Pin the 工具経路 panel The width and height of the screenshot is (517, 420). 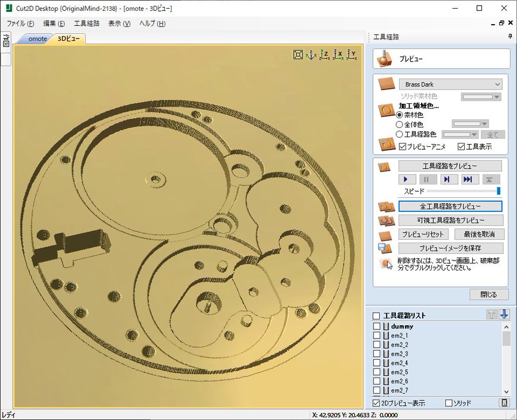tap(510, 37)
